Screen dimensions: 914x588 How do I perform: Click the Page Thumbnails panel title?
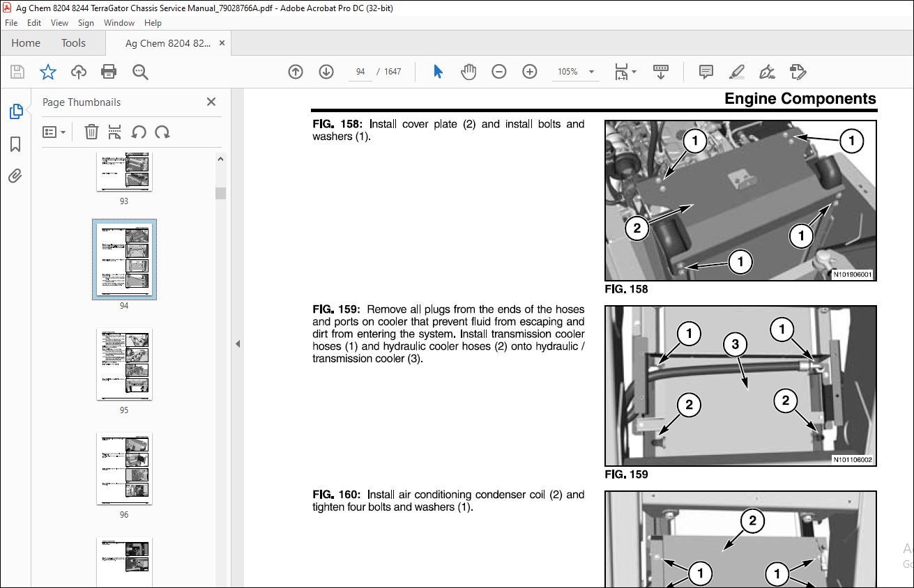82,102
